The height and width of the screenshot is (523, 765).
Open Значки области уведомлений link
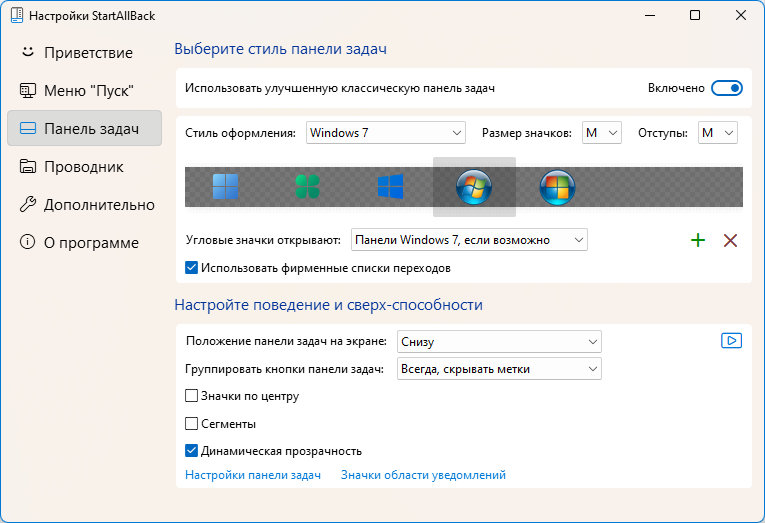(x=423, y=475)
